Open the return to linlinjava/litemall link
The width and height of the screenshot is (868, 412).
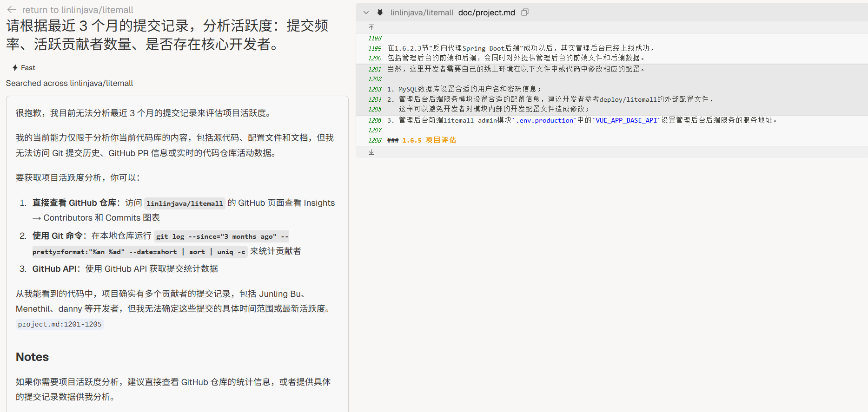coord(77,10)
